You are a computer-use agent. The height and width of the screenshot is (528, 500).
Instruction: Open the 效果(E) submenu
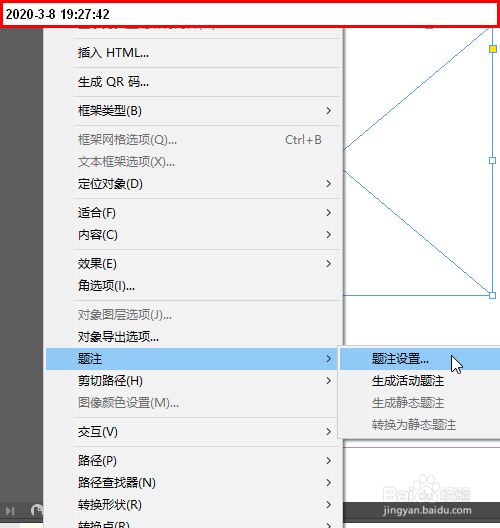(193, 264)
